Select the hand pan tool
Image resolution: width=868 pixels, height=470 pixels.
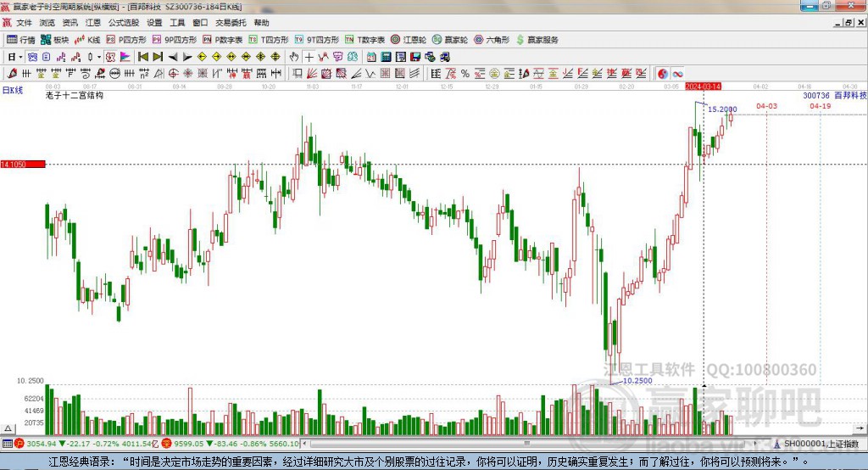coord(294,57)
